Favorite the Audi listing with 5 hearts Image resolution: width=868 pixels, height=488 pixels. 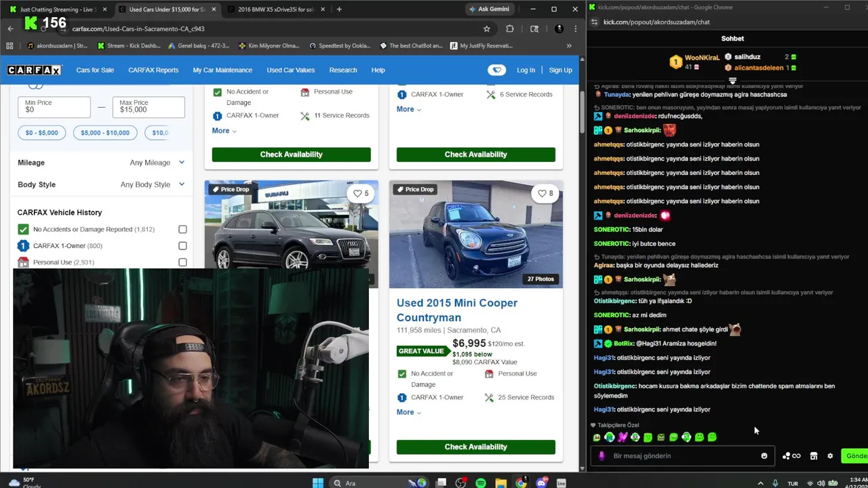[x=361, y=193]
